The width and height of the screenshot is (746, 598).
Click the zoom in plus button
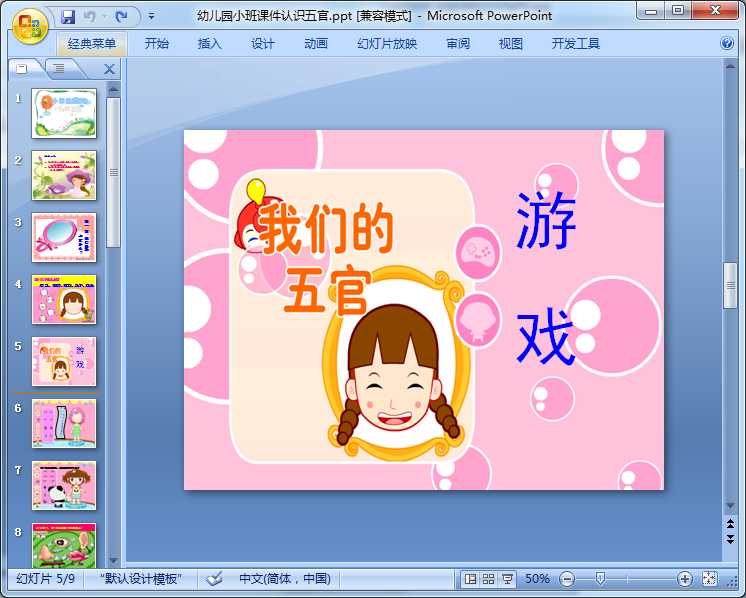[x=685, y=579]
